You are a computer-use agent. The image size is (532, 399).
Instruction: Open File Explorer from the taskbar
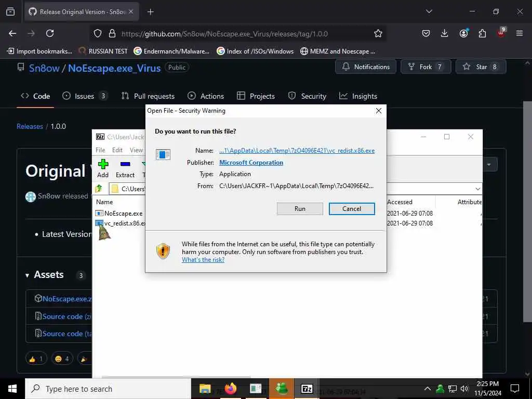click(x=205, y=389)
